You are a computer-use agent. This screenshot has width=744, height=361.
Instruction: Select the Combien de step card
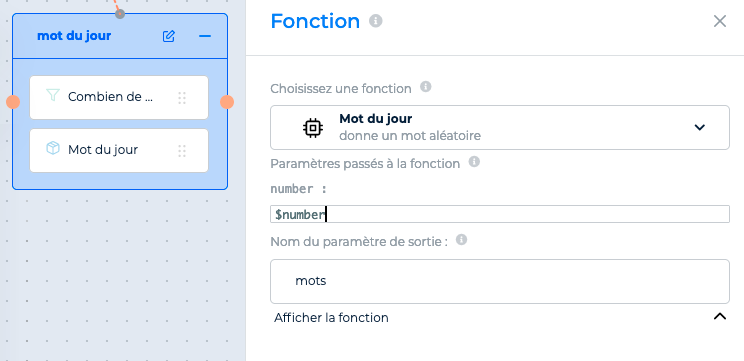coord(119,97)
